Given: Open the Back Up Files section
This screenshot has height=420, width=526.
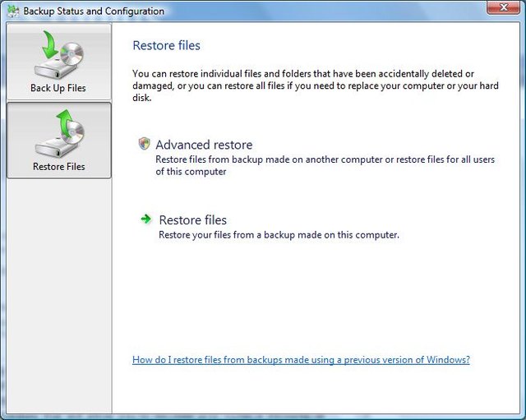Looking at the screenshot, I should click(58, 62).
